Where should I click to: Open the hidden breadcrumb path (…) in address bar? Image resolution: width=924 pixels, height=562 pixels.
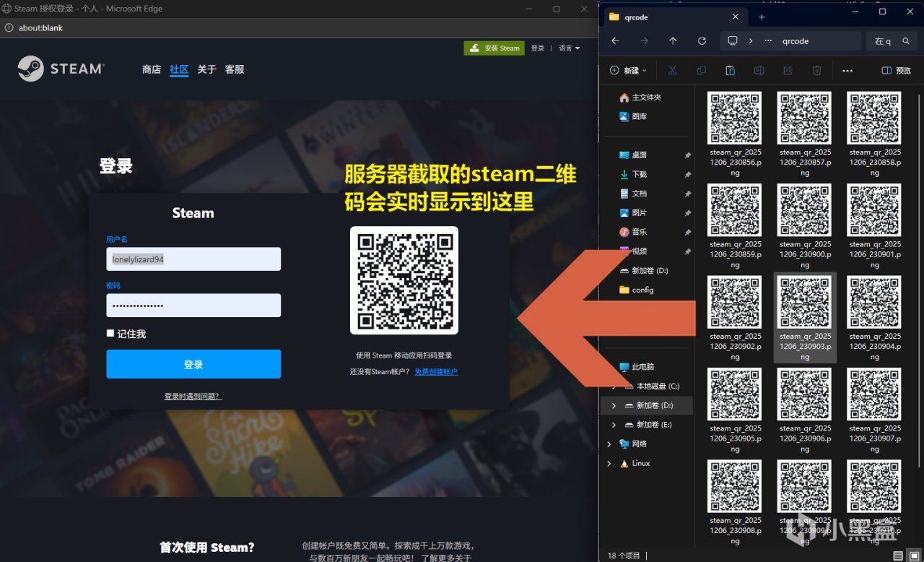tap(768, 41)
